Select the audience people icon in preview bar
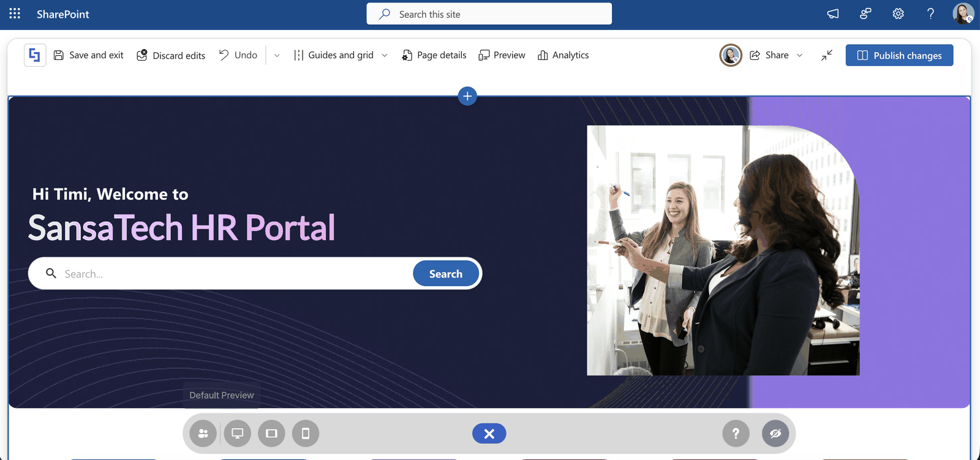980x460 pixels. coord(203,434)
